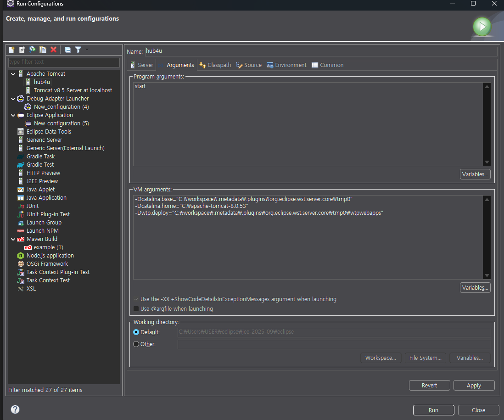This screenshot has width=504, height=420.
Task: Switch to the Arguments tab
Action: (176, 65)
